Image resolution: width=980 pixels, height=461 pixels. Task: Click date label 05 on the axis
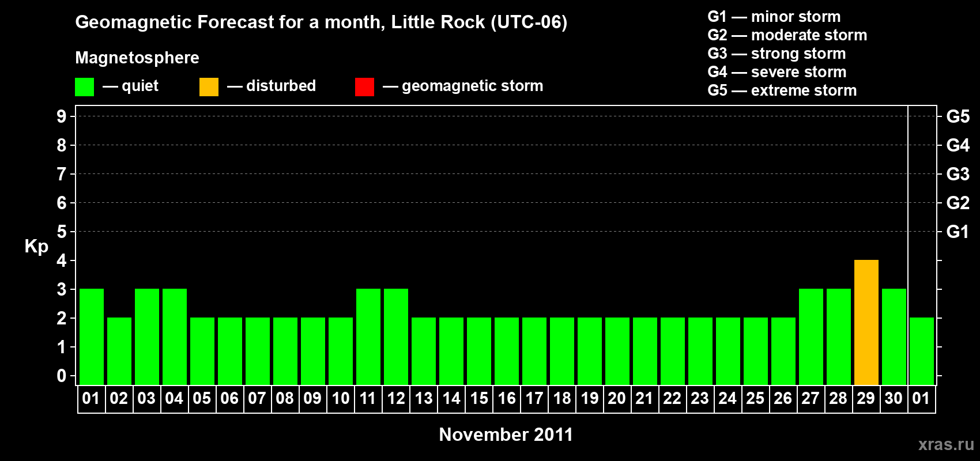[x=202, y=398]
